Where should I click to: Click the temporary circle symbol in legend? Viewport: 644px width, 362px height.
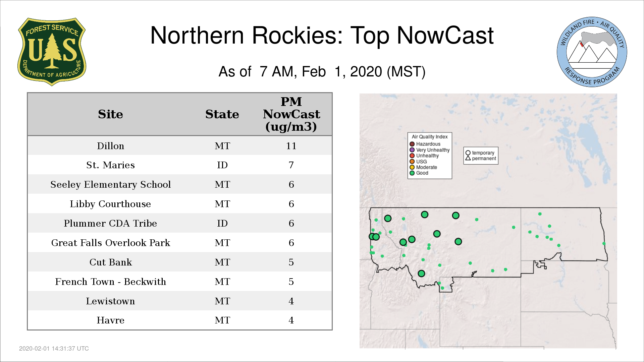[x=468, y=153]
